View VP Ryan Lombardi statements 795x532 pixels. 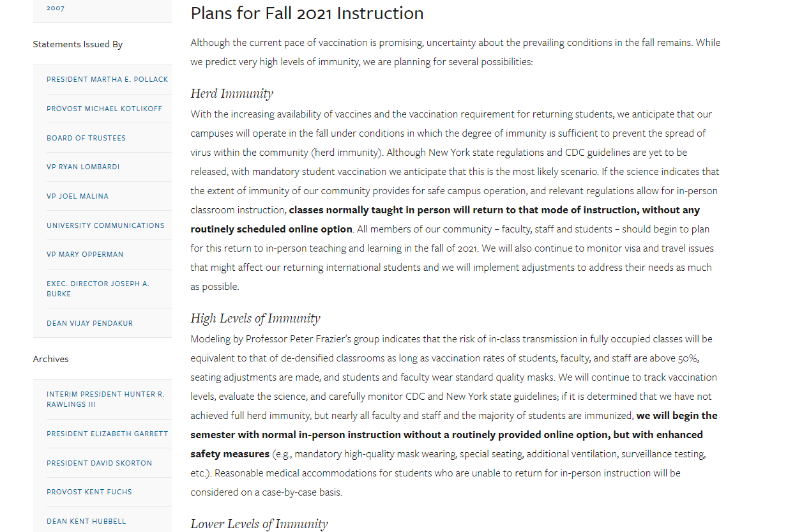point(83,167)
